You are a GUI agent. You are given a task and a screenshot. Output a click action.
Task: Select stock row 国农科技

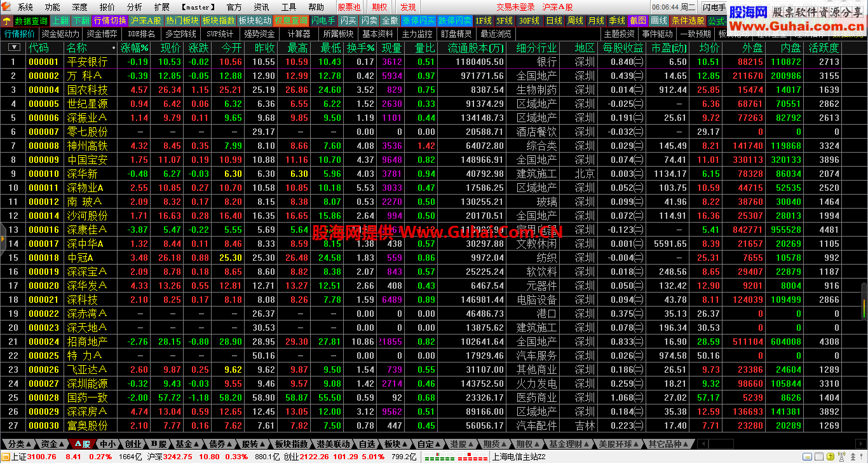tap(434, 90)
